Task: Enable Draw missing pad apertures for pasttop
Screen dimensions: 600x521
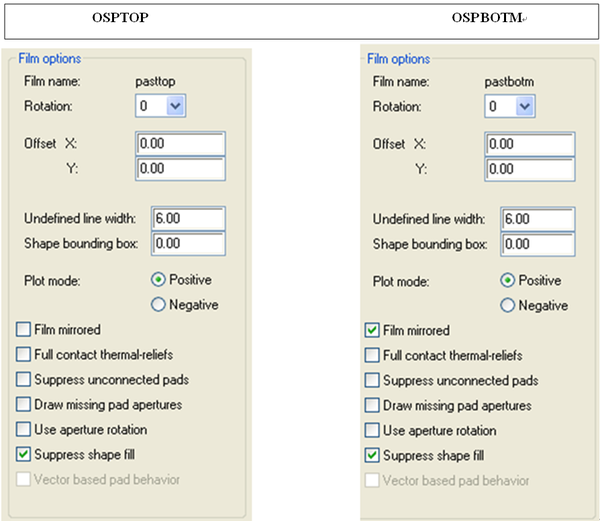Action: 23,405
